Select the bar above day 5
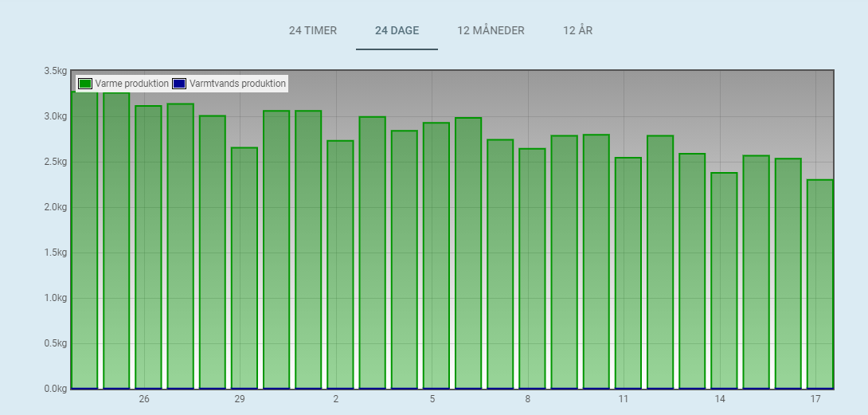This screenshot has height=415, width=868. pyautogui.click(x=436, y=256)
